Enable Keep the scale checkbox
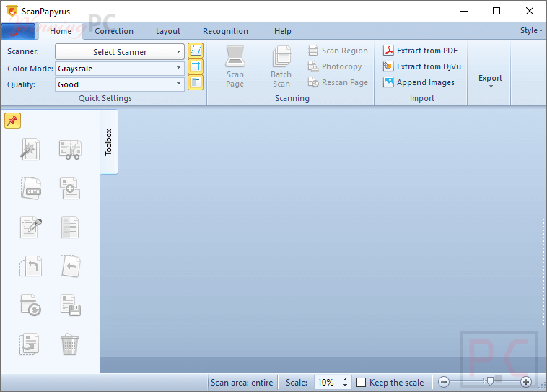The image size is (547, 392). (361, 383)
